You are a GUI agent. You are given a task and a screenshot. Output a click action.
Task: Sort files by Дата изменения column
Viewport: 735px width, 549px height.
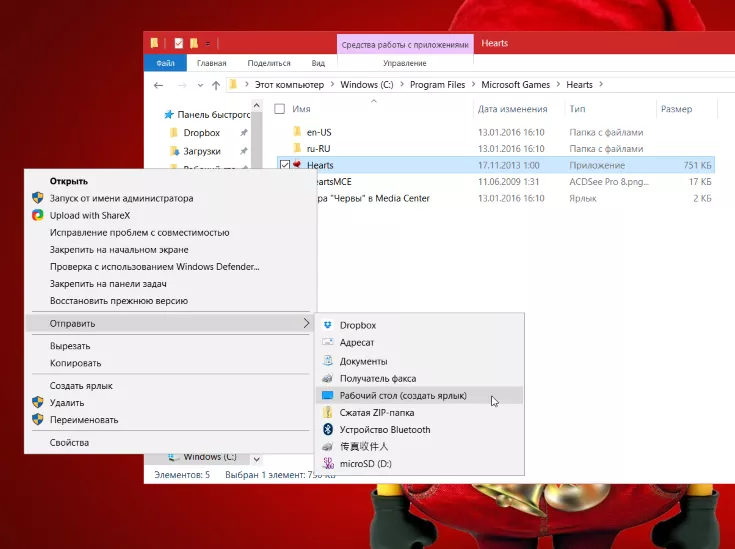click(513, 109)
